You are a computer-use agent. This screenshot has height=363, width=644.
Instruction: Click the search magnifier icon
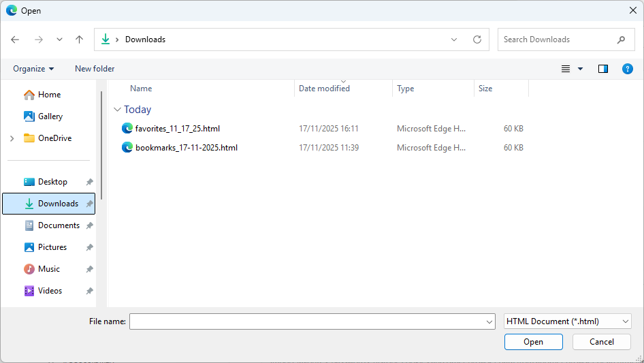click(x=621, y=40)
